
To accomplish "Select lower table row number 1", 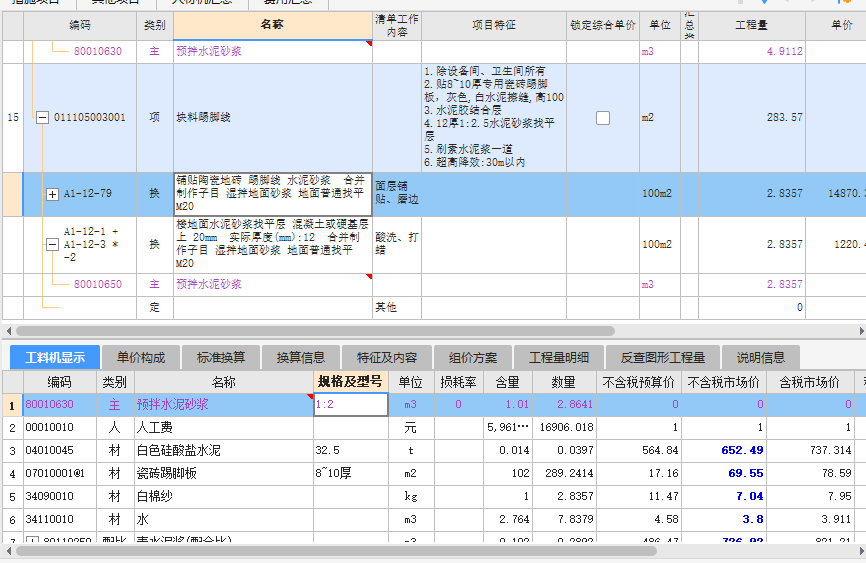I will (x=12, y=405).
